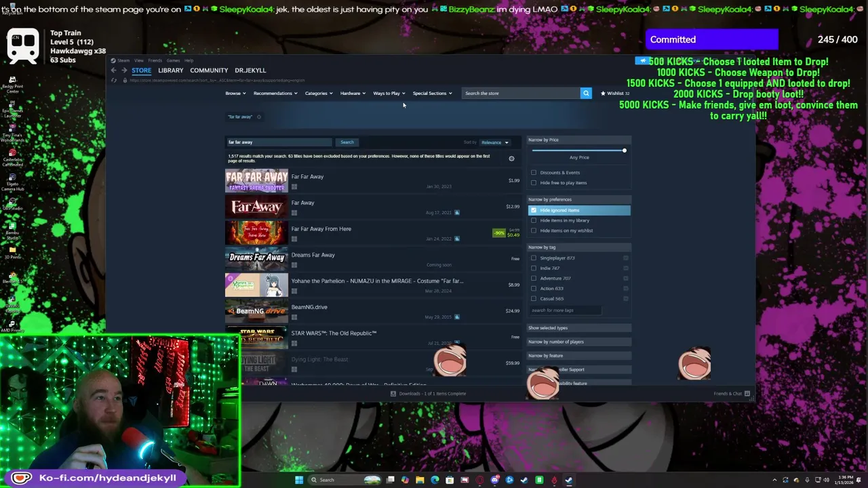Open the COMMUNITY tab
Screen dimensions: 868x488
click(209, 70)
